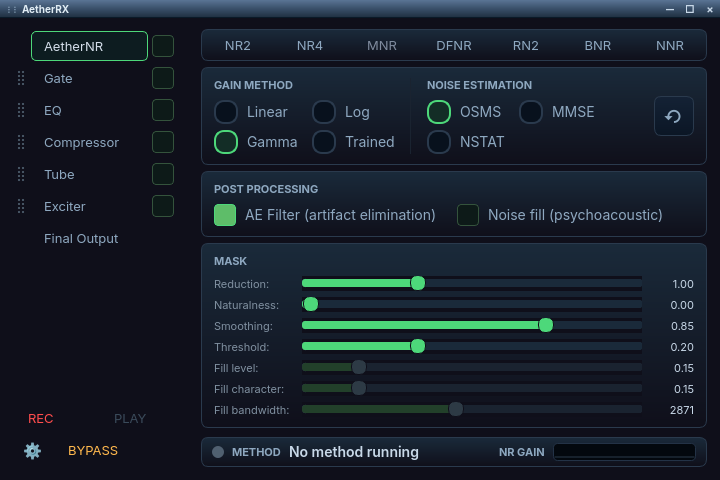720x480 pixels.
Task: Switch to the BNR tab
Action: tap(598, 45)
